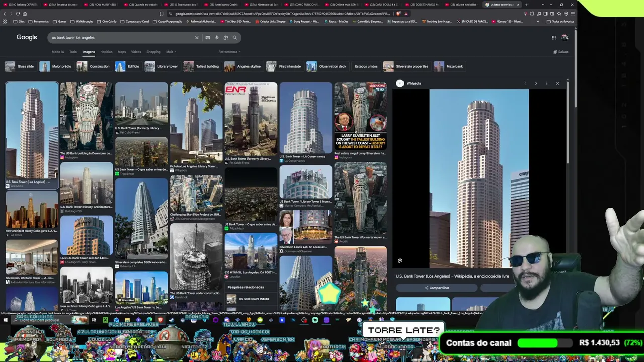Reload the page in the browser toolbar
The height and width of the screenshot is (362, 644).
click(18, 14)
